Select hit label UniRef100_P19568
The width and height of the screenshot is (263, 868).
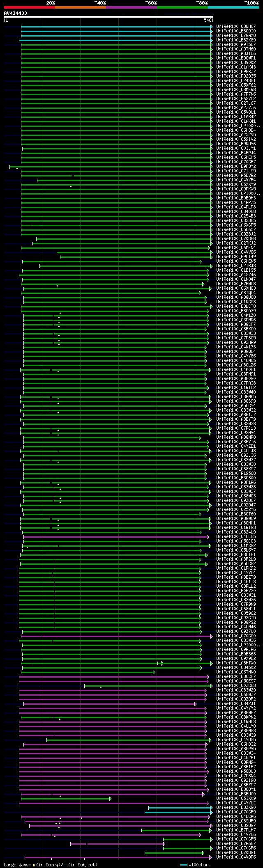[236, 473]
